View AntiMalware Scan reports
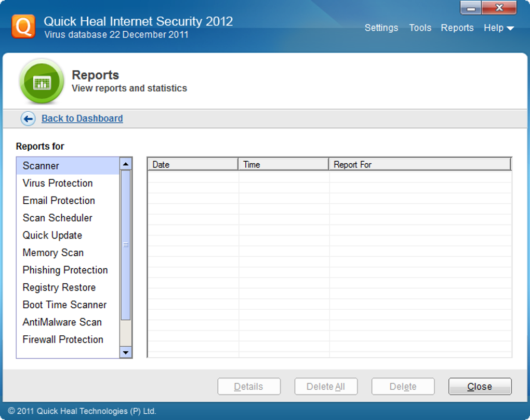The width and height of the screenshot is (530, 420). [68, 322]
